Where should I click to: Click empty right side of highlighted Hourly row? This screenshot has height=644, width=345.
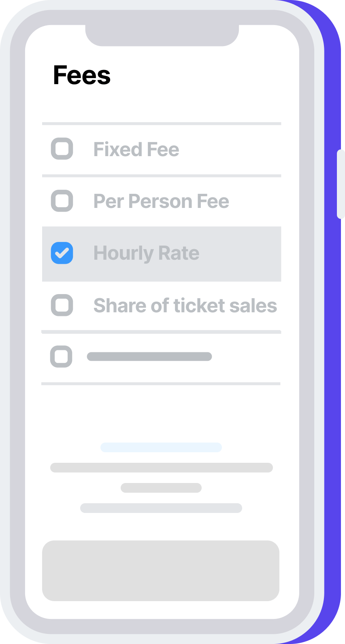(243, 254)
